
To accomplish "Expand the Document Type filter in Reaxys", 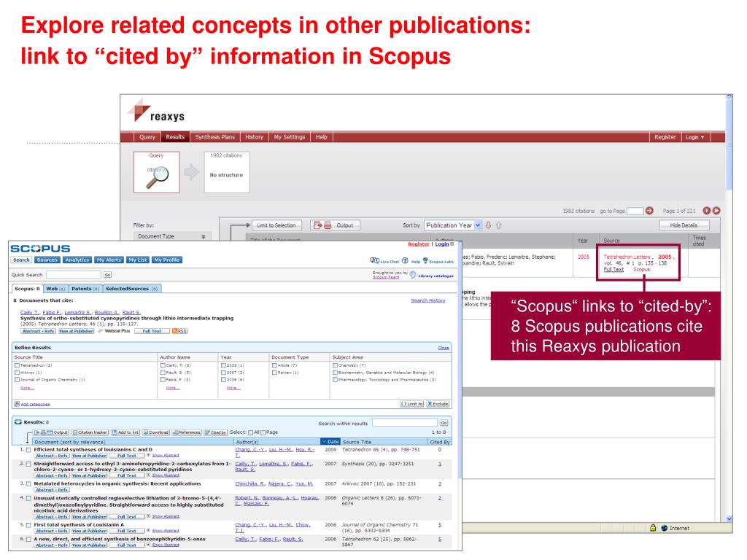I will [204, 237].
